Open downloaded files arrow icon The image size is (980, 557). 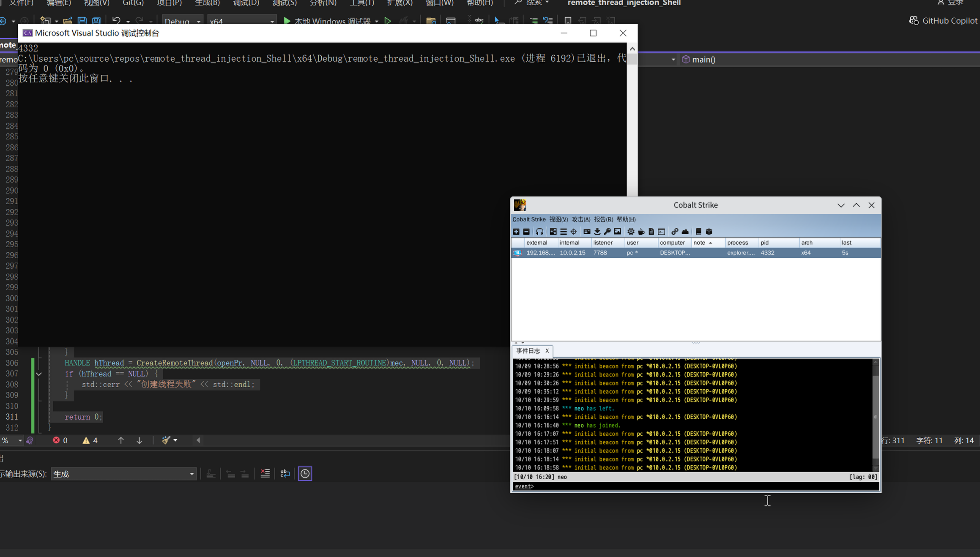pyautogui.click(x=597, y=232)
